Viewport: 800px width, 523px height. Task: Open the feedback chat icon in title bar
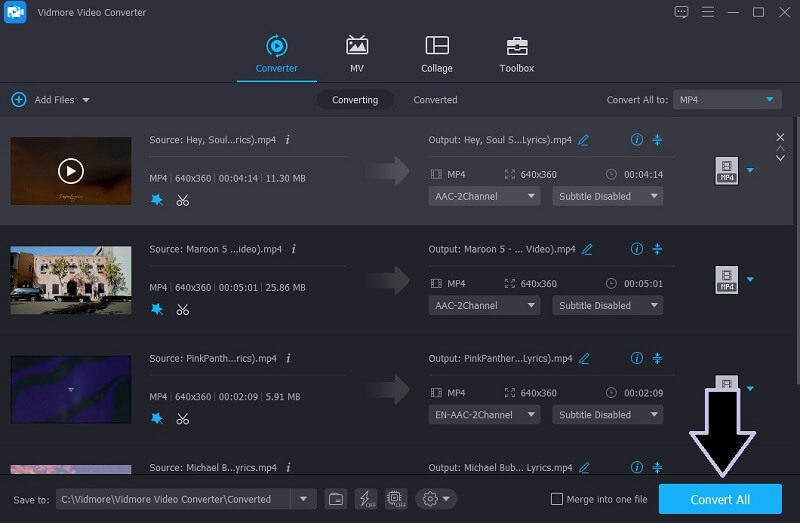682,12
